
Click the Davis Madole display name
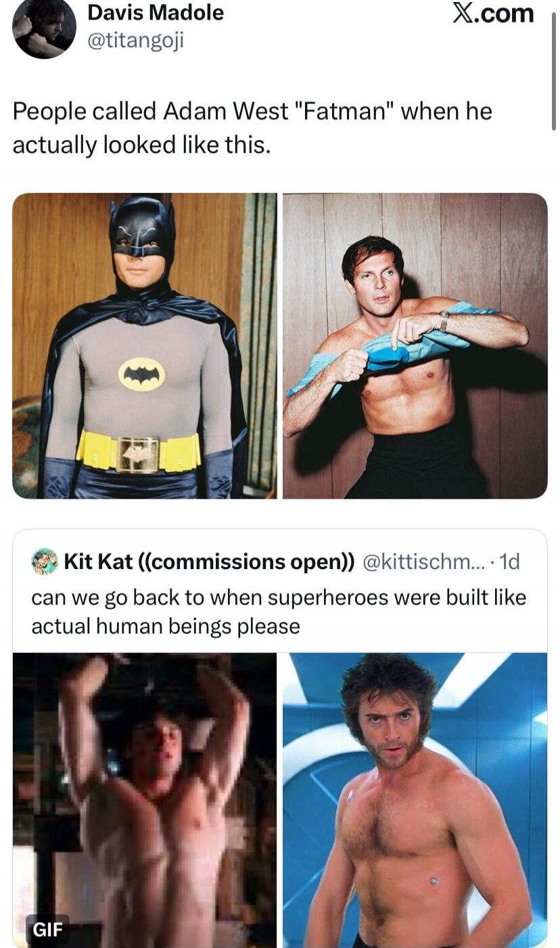(154, 14)
